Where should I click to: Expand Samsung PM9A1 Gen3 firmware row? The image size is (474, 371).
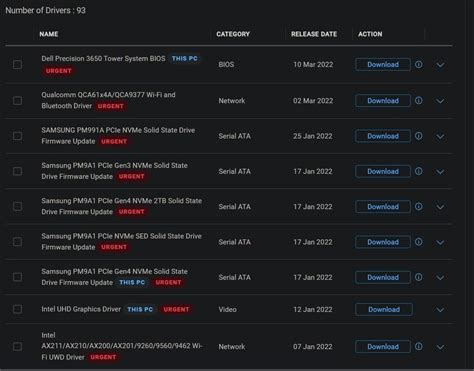(440, 172)
